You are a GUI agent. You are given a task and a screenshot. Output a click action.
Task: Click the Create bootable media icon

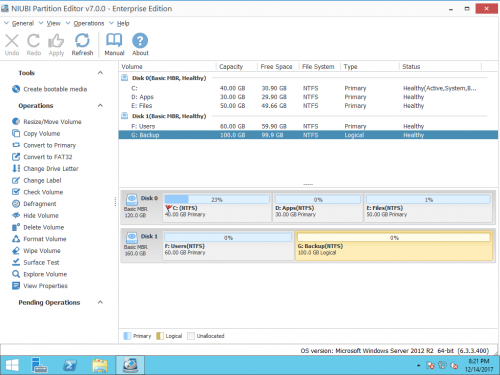(x=16, y=89)
